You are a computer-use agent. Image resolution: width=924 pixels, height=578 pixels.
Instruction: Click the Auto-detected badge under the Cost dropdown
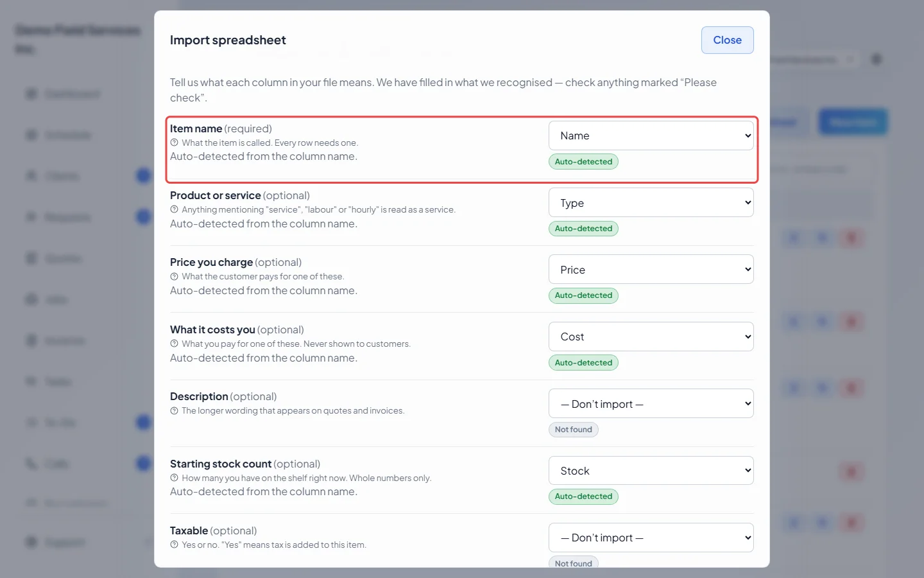(583, 363)
